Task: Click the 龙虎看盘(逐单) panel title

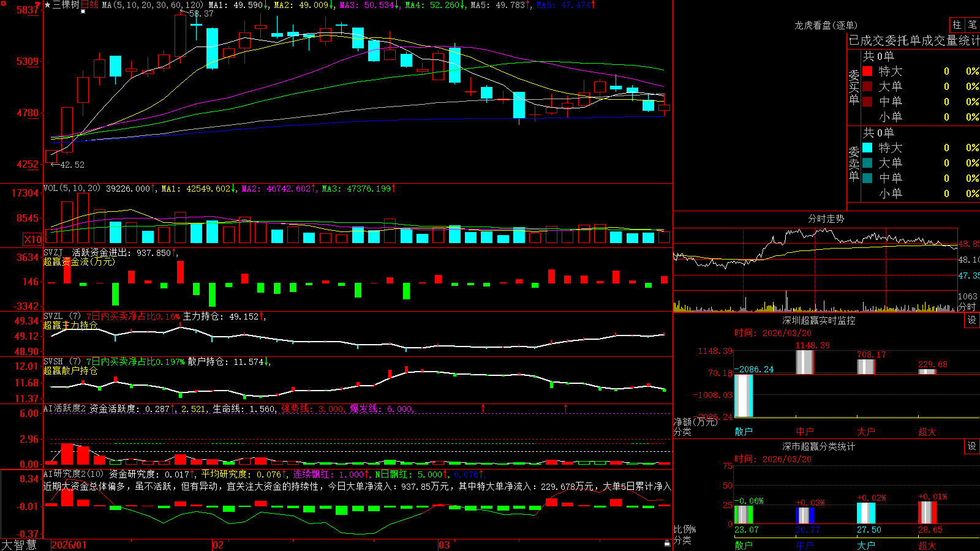Action: (826, 25)
